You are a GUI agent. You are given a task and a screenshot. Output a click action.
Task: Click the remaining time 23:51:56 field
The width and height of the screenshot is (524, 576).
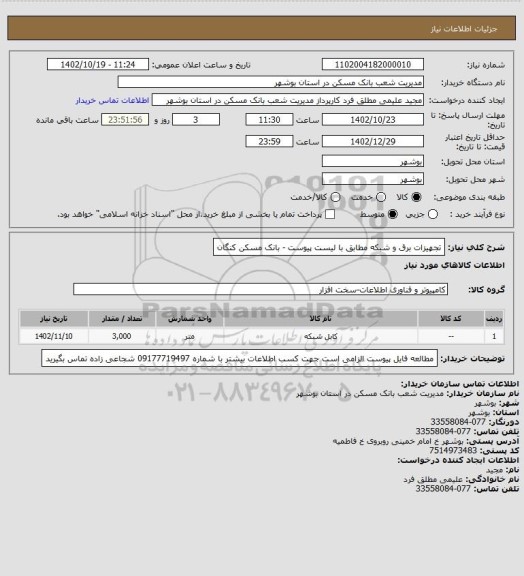pyautogui.click(x=125, y=120)
